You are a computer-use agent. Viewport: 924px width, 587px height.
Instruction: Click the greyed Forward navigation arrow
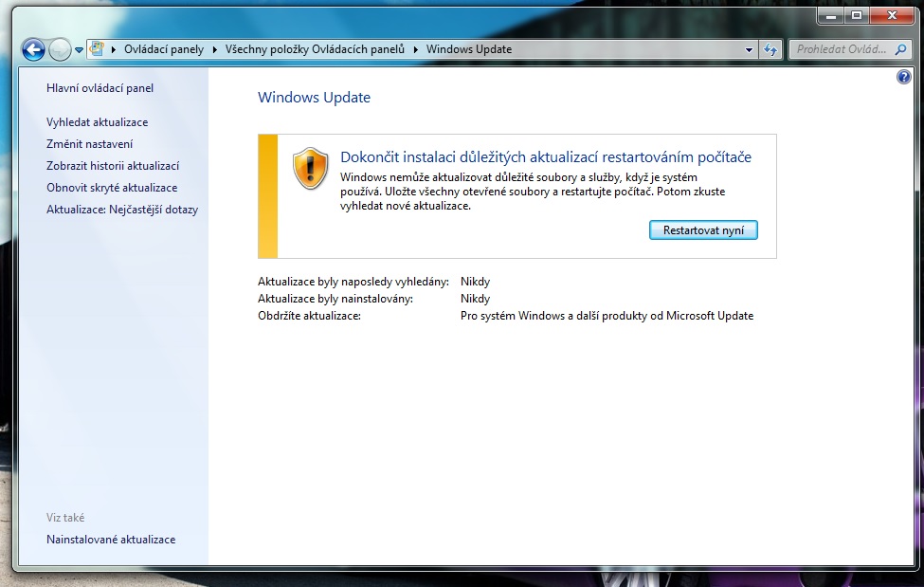(60, 49)
